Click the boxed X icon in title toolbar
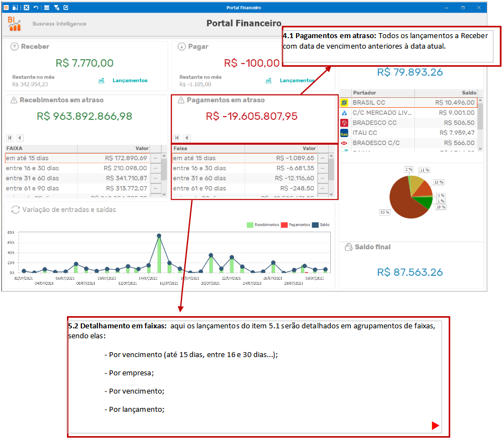 pyautogui.click(x=27, y=7)
